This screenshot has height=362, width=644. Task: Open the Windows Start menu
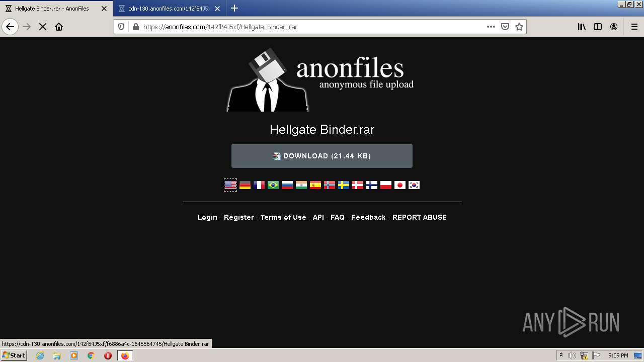tap(14, 355)
